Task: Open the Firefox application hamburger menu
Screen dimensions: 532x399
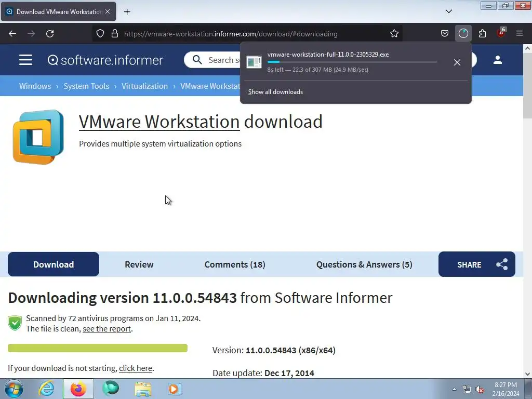Action: tap(520, 34)
